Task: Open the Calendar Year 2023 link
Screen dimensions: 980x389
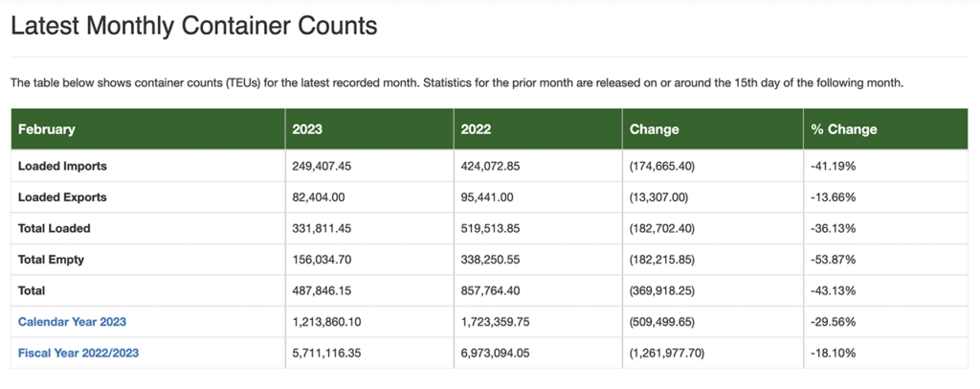Action: pyautogui.click(x=72, y=322)
